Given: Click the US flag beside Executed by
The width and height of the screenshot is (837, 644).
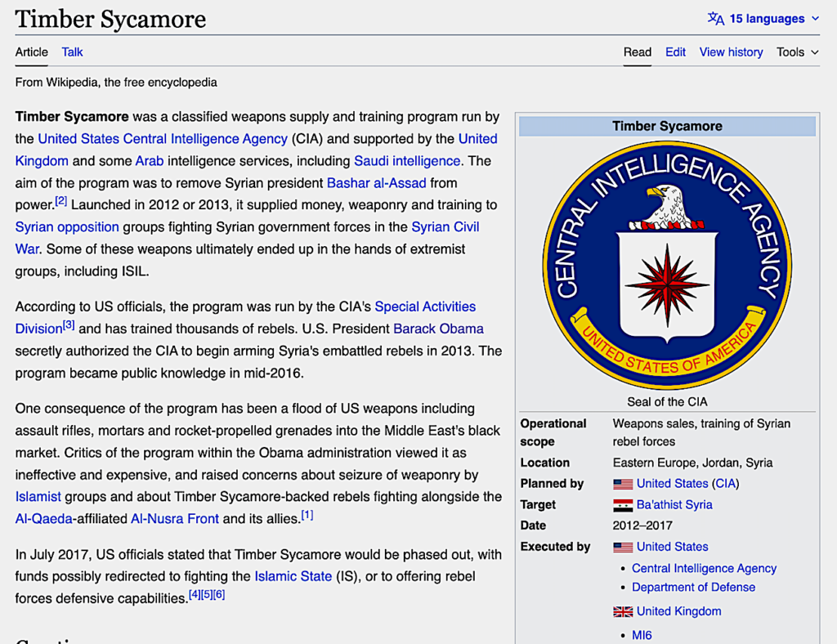Looking at the screenshot, I should tap(623, 548).
